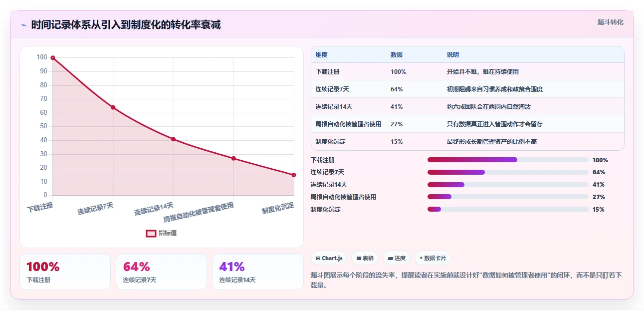Toggle the 指标值 legend entry in the chart

(161, 233)
